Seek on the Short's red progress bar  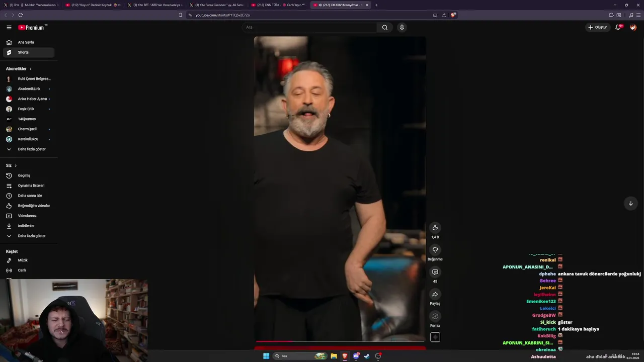[340, 341]
